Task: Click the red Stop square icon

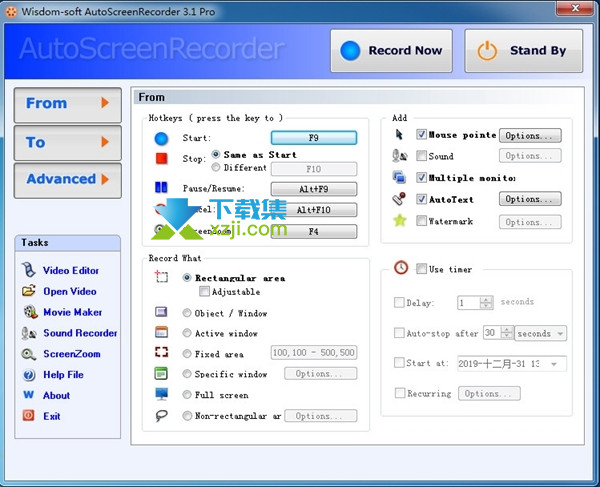Action: tap(161, 158)
